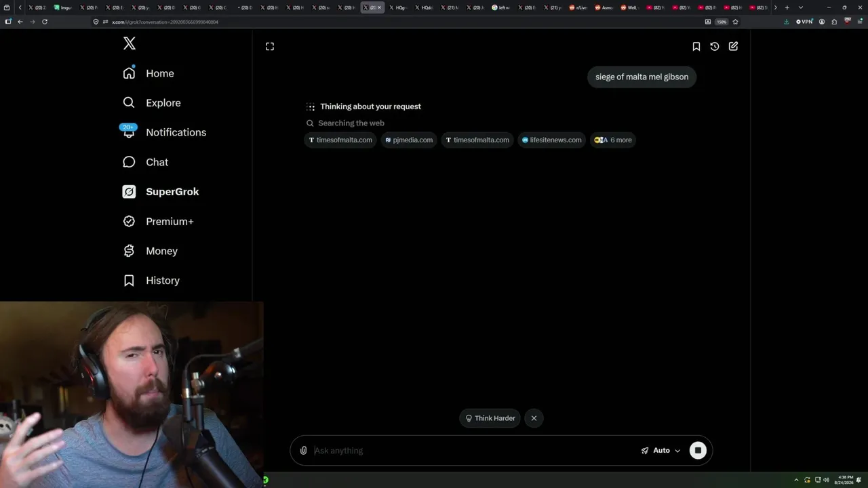Open the Explore page
Image resolution: width=868 pixels, height=488 pixels.
coord(152,103)
